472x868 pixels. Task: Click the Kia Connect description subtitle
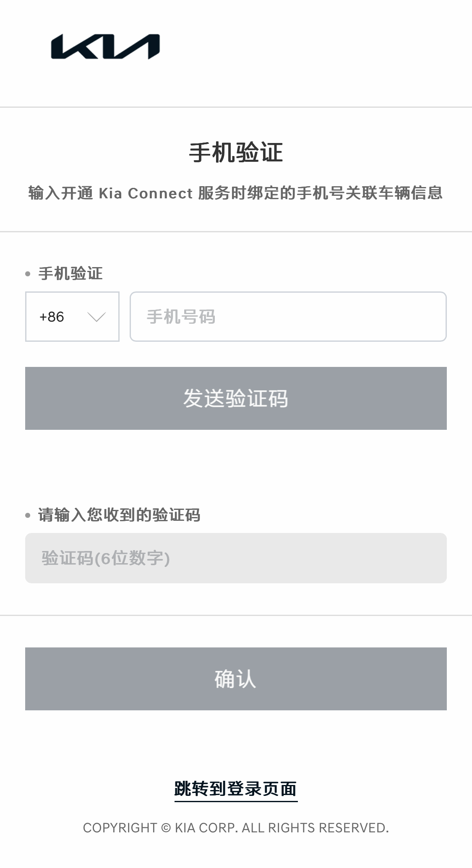pos(236,193)
